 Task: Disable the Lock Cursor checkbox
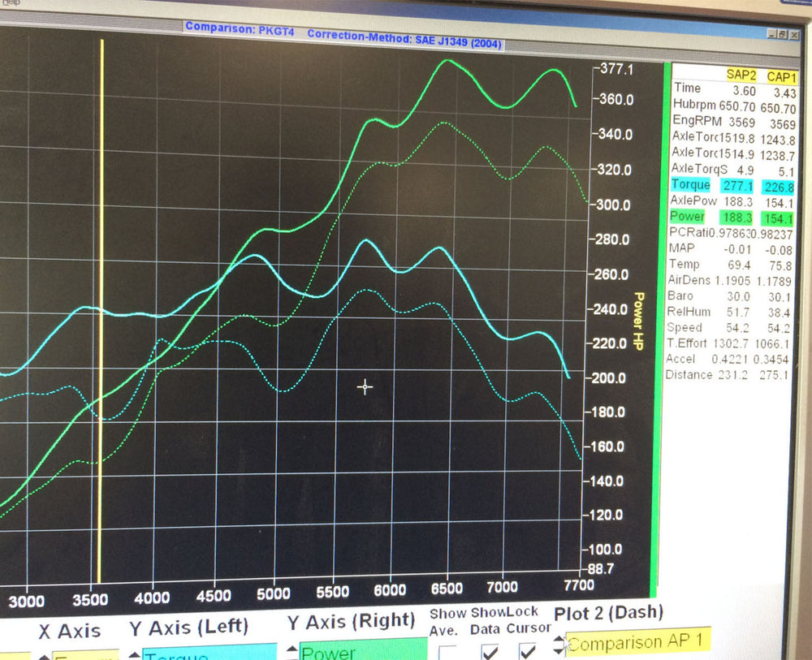click(x=529, y=650)
